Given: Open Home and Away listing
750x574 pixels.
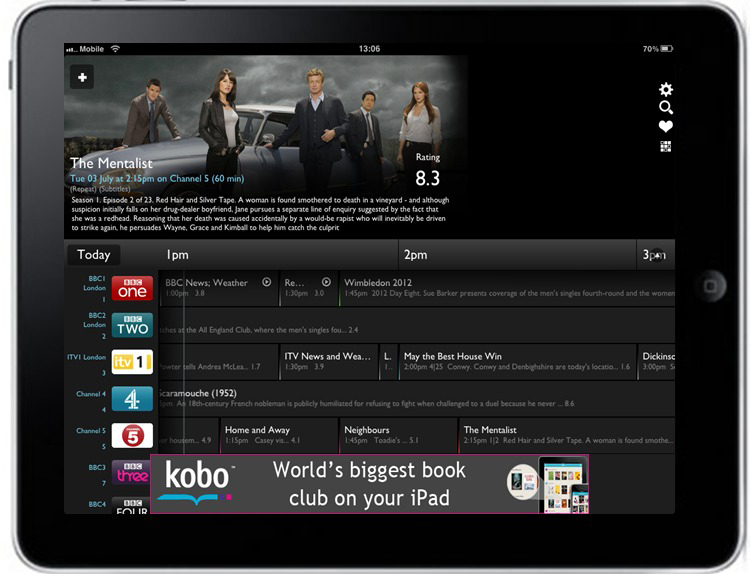Looking at the screenshot, I should pyautogui.click(x=279, y=436).
